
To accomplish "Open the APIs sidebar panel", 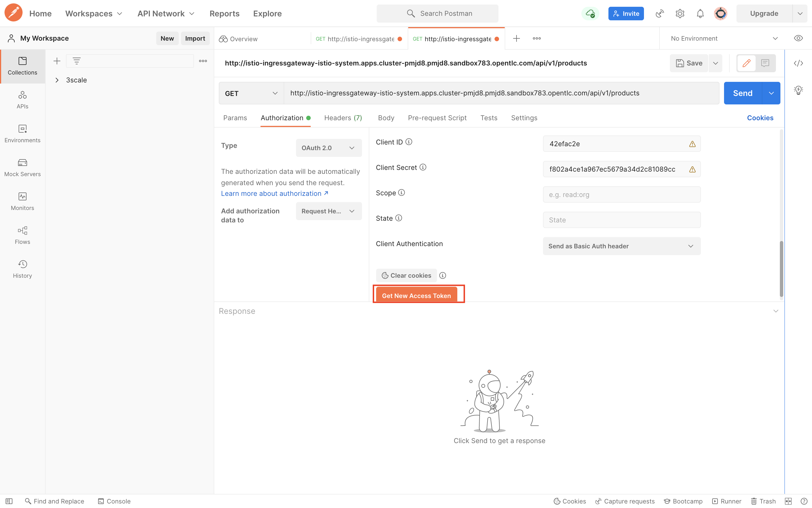I will (x=23, y=100).
